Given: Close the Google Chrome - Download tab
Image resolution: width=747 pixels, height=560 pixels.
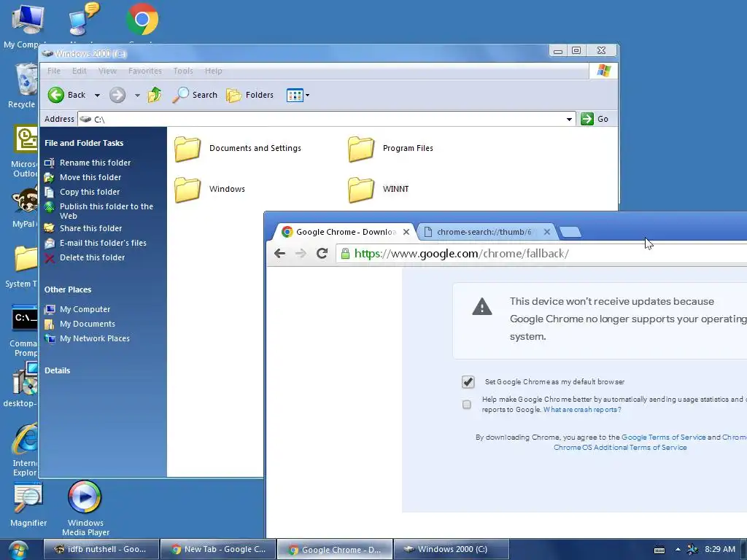Looking at the screenshot, I should (x=406, y=232).
